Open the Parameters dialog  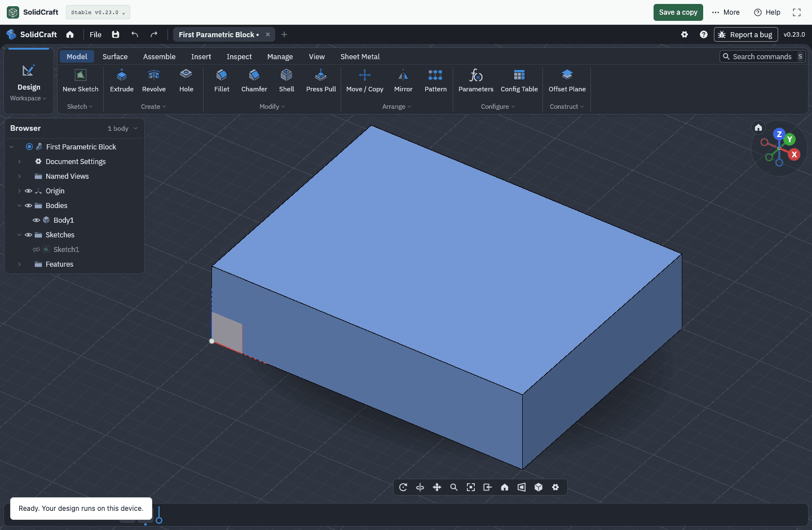[476, 81]
